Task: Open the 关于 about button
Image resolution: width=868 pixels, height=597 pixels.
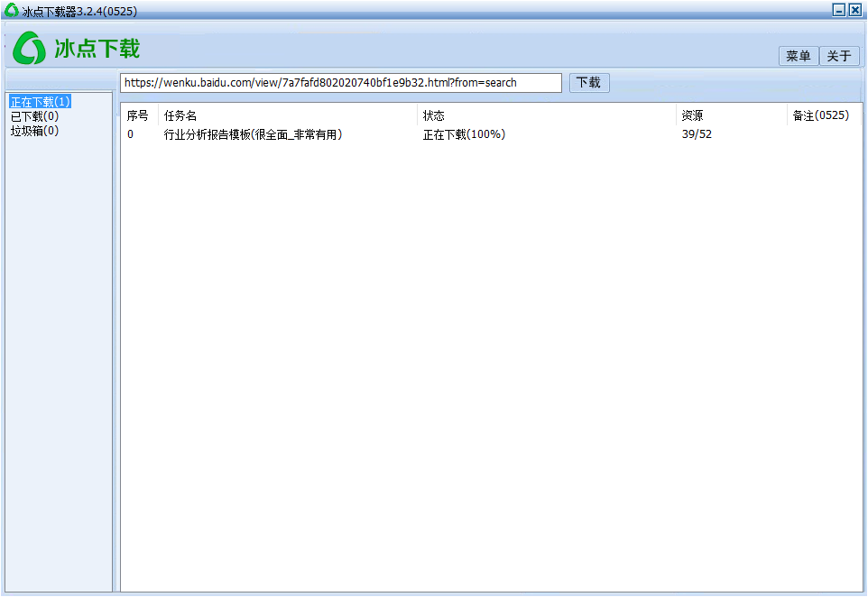Action: [x=839, y=56]
